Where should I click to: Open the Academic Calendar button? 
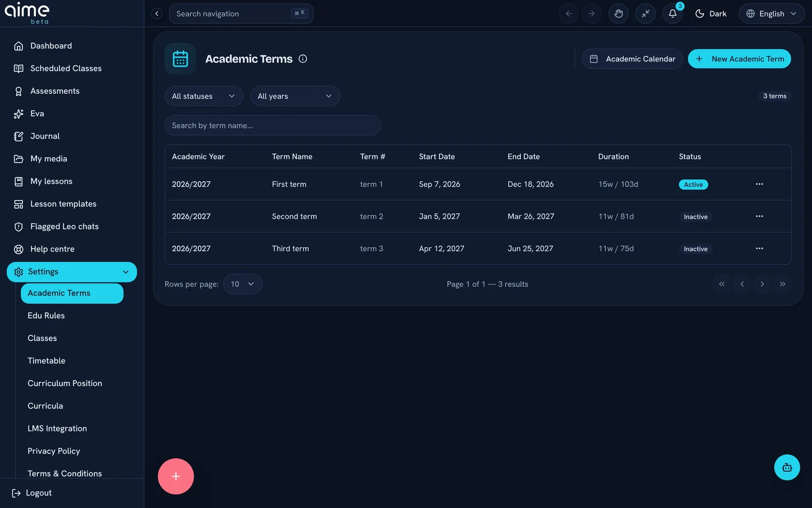(632, 59)
